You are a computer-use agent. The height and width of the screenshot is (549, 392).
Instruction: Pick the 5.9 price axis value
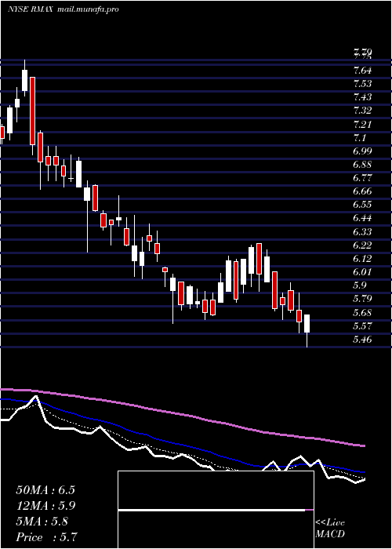(x=360, y=285)
